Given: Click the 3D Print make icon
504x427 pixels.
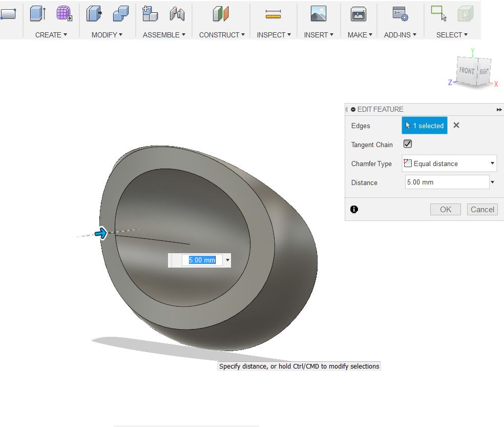Looking at the screenshot, I should (358, 14).
